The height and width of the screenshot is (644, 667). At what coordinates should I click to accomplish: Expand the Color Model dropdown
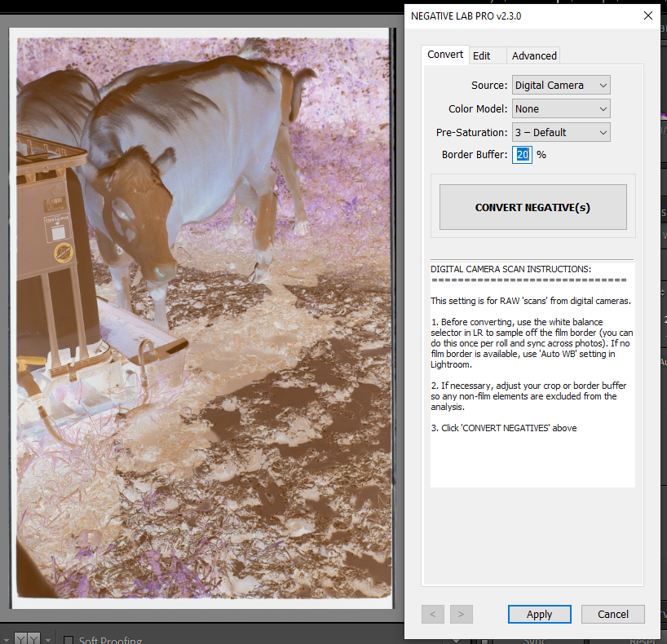click(561, 109)
